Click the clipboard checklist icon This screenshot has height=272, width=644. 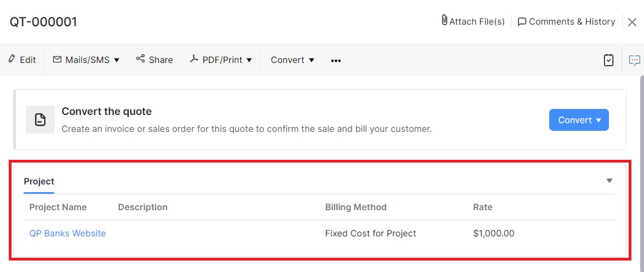[608, 60]
